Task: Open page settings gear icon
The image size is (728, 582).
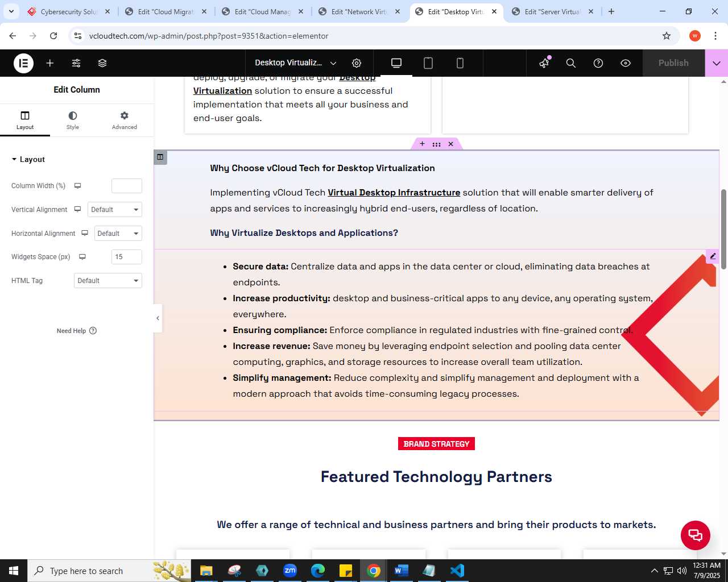Action: (357, 63)
